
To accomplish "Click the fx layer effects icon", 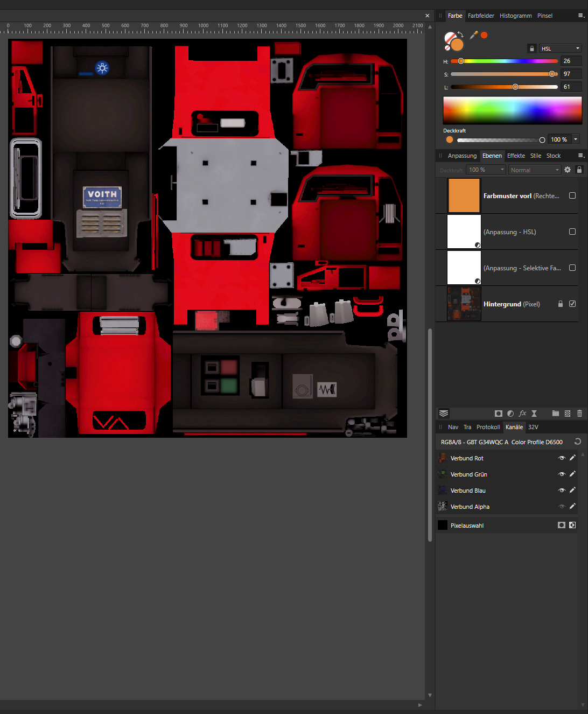I will click(x=522, y=414).
